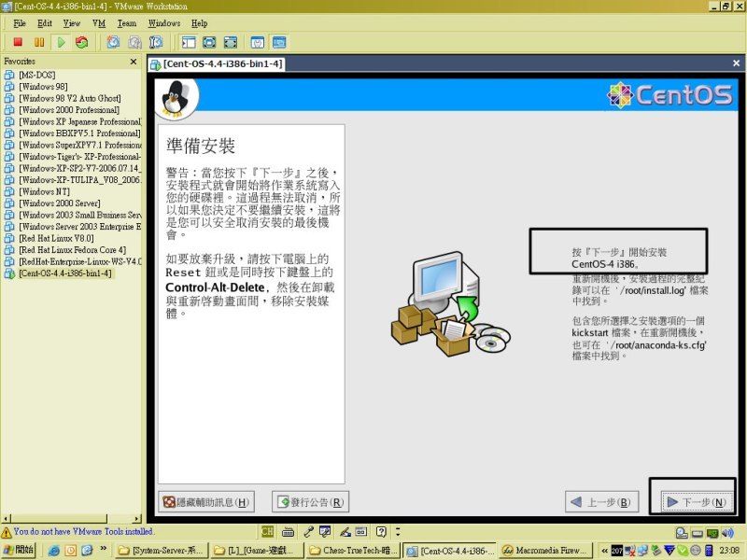
Task: Select [Windows XP Japanese Professional] favorite
Action: pos(79,121)
